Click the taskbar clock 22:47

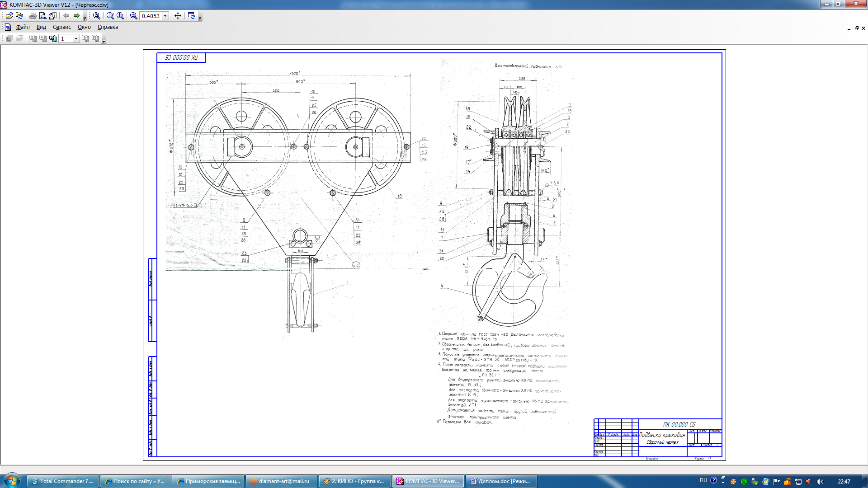(844, 482)
